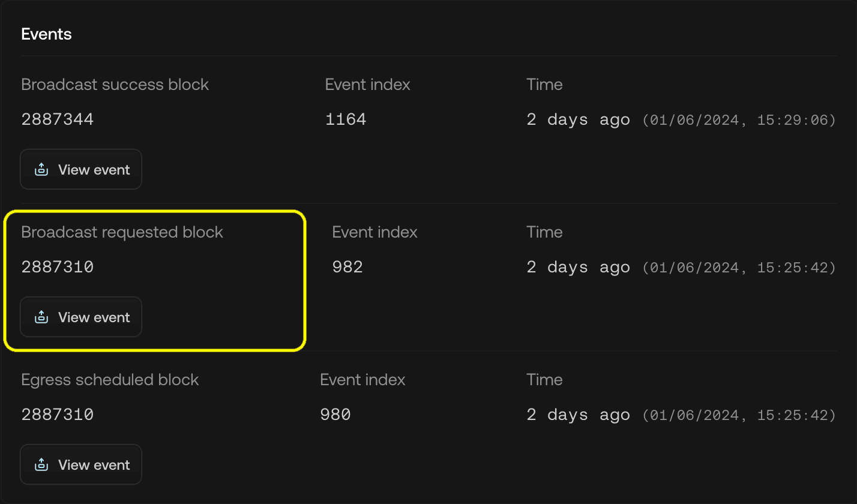
Task: Click the Events section heading
Action: click(x=46, y=34)
